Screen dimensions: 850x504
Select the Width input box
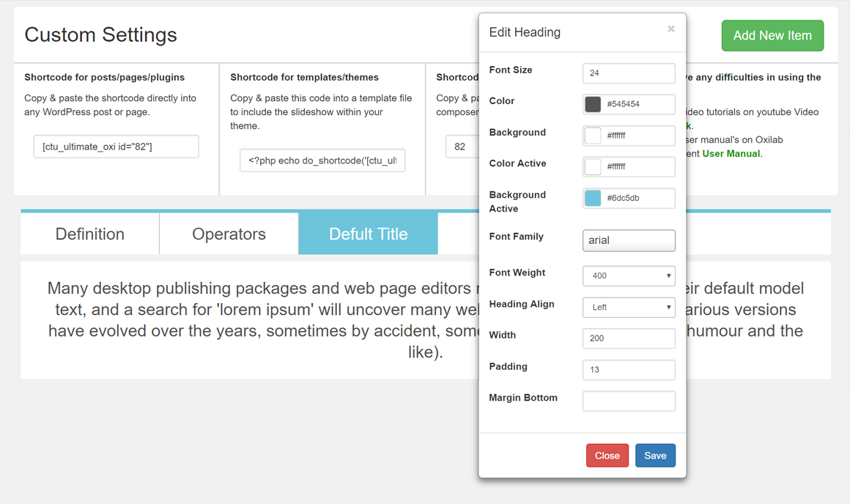pos(629,338)
